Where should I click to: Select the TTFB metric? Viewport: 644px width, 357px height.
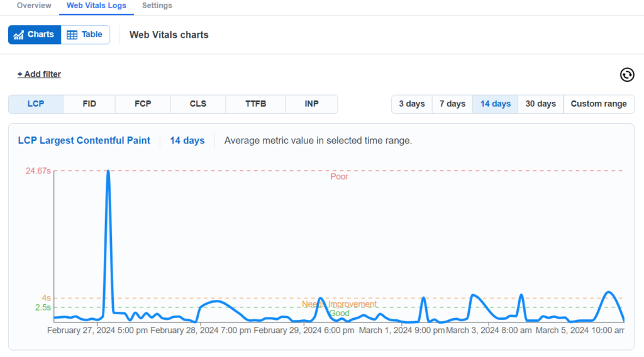(255, 104)
